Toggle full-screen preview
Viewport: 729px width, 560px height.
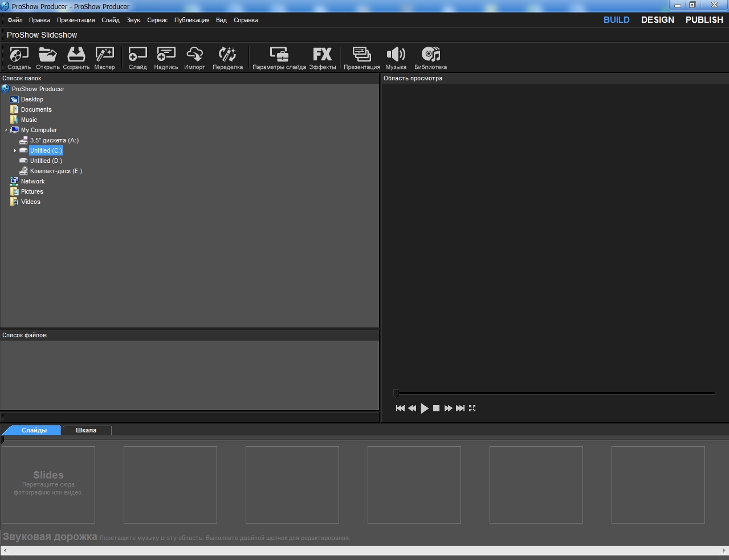click(x=472, y=408)
